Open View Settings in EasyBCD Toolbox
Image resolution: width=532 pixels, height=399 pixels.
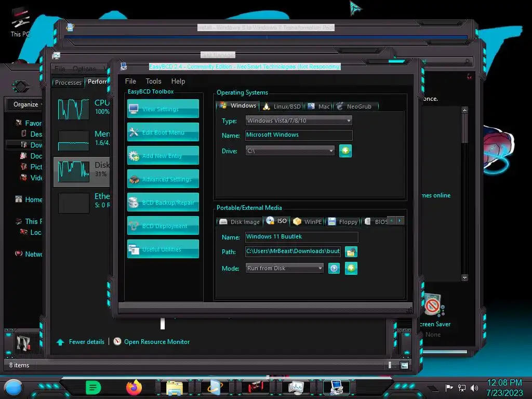click(163, 109)
